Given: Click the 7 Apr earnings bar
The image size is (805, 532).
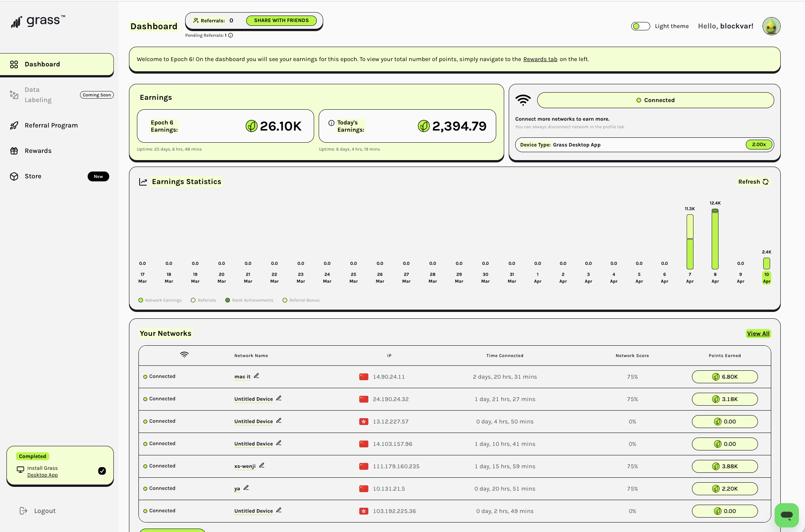Looking at the screenshot, I should [690, 242].
